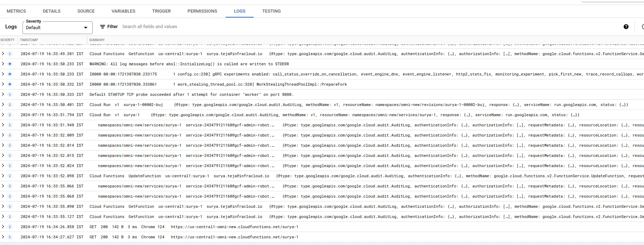Viewport: 644px width, 245px height.
Task: Click info severity icon of 16:33:51.948 row
Action: point(10,125)
